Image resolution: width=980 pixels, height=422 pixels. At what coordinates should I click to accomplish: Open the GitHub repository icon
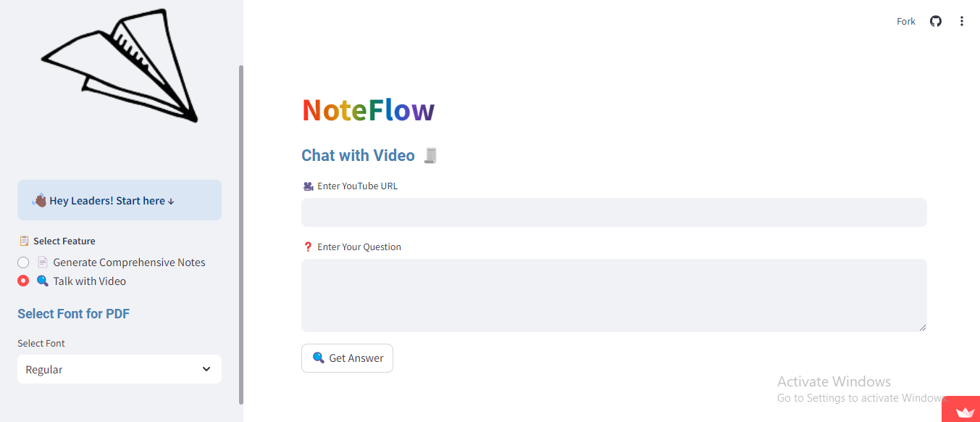[936, 21]
